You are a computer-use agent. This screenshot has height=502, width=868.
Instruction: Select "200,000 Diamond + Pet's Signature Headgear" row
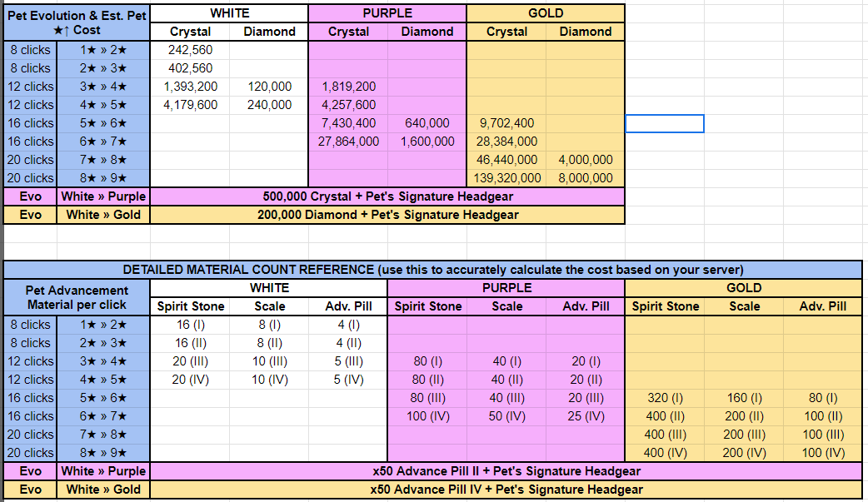pos(387,215)
